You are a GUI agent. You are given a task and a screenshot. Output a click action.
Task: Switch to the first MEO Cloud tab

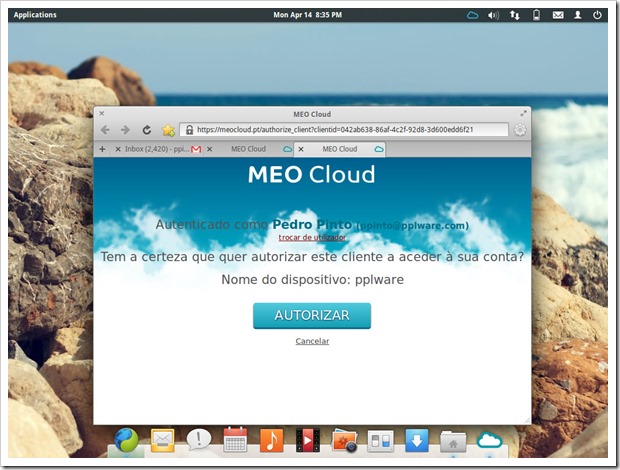click(x=248, y=149)
